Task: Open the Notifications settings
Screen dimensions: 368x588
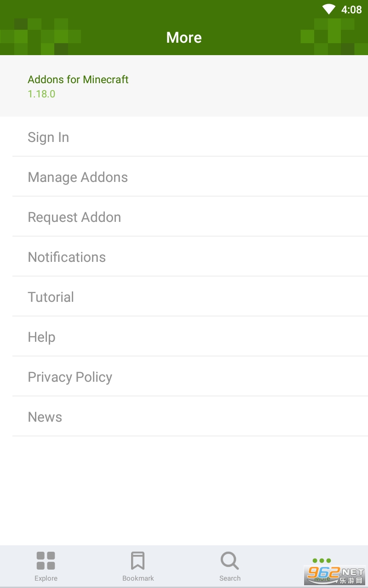Action: [x=67, y=257]
